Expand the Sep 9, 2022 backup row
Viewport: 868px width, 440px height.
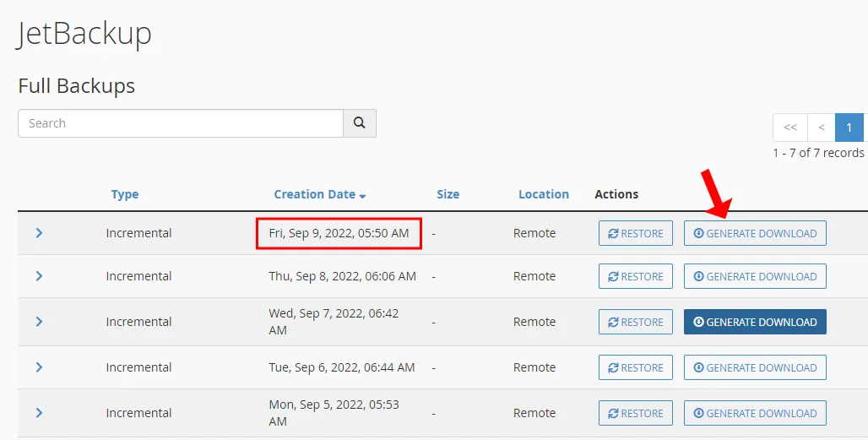(x=39, y=233)
